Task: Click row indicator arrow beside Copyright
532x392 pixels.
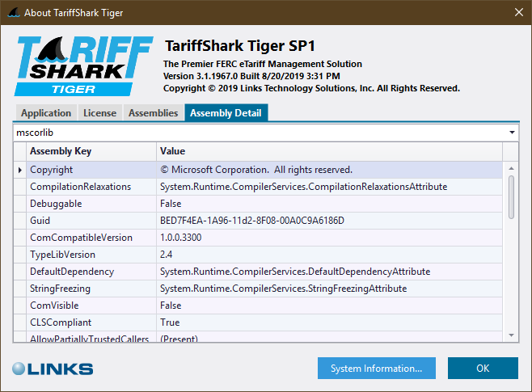Action: [x=20, y=170]
